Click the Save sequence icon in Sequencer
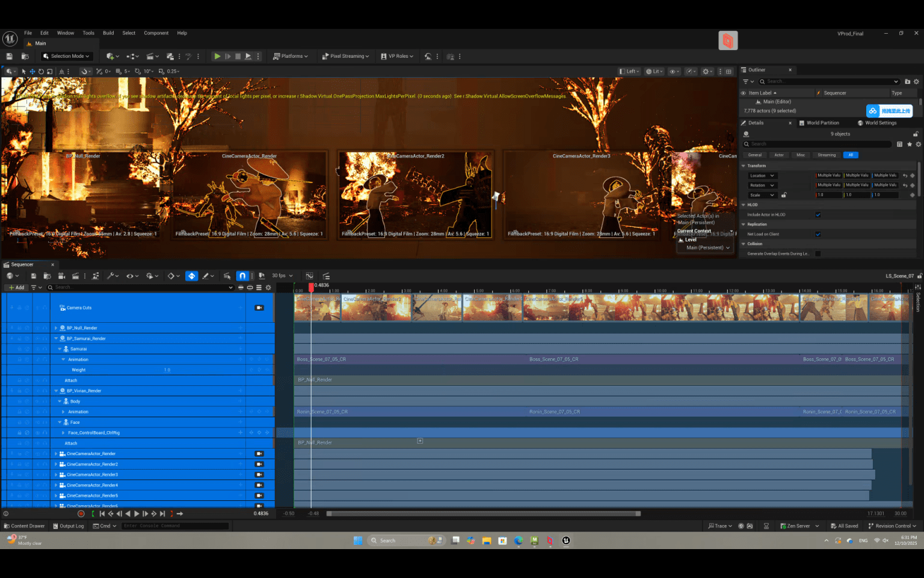 [34, 276]
